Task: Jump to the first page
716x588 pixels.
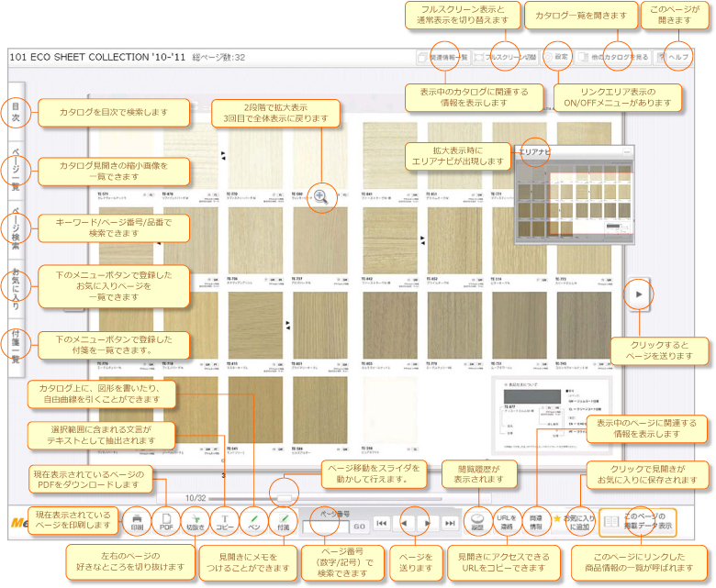Action: click(381, 523)
